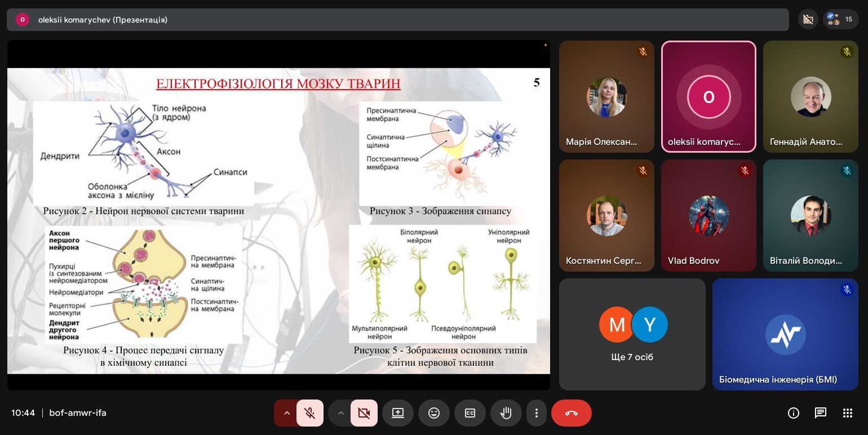This screenshot has height=435, width=868.
Task: Click the crossed-out presentation icon at top
Action: pos(808,19)
